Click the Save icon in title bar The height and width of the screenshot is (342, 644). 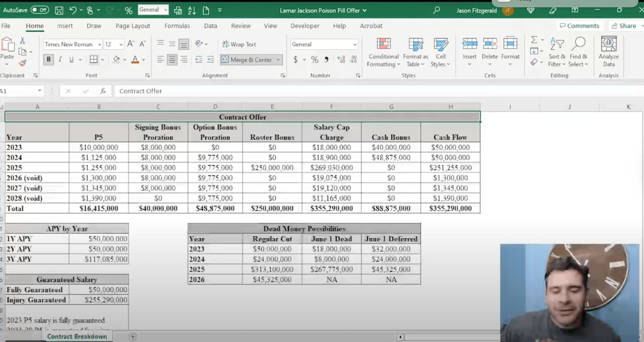click(59, 10)
